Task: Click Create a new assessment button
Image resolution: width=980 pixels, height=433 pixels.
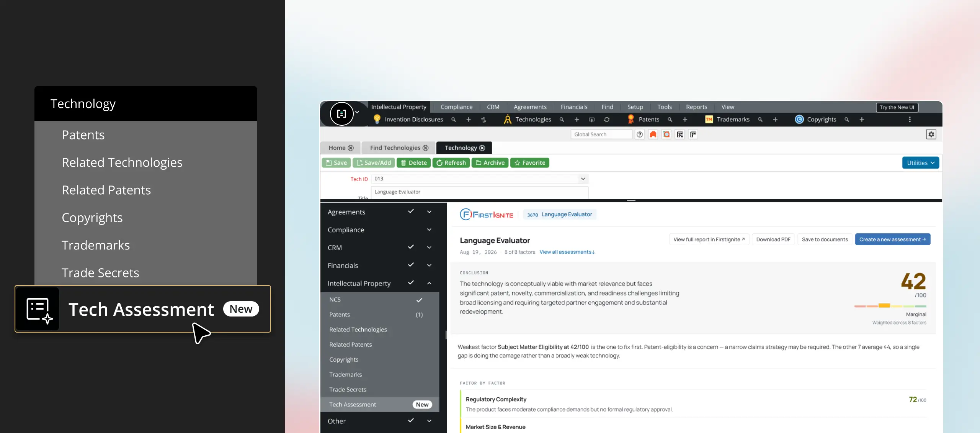Action: (893, 239)
